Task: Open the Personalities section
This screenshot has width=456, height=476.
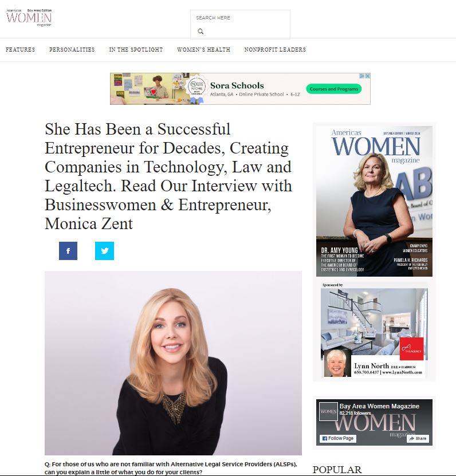Action: [x=72, y=49]
